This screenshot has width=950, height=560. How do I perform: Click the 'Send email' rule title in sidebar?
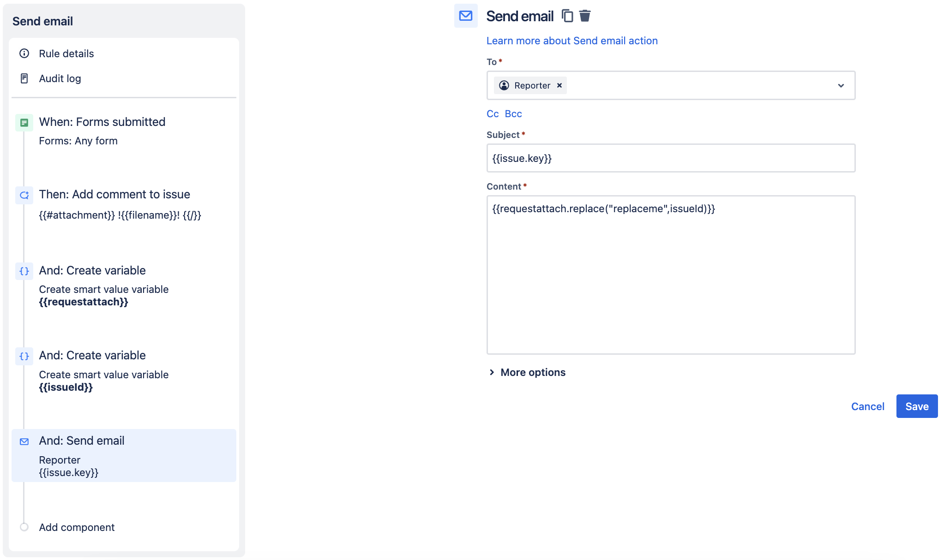coord(42,21)
